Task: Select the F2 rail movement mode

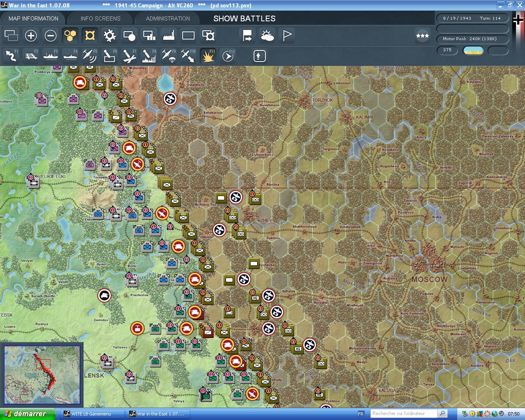Action: click(x=31, y=56)
